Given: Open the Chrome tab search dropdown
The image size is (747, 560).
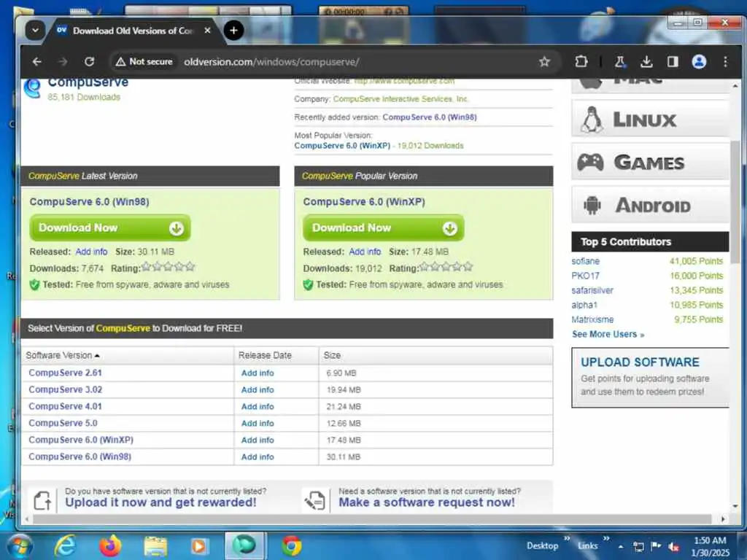Looking at the screenshot, I should pos(35,31).
